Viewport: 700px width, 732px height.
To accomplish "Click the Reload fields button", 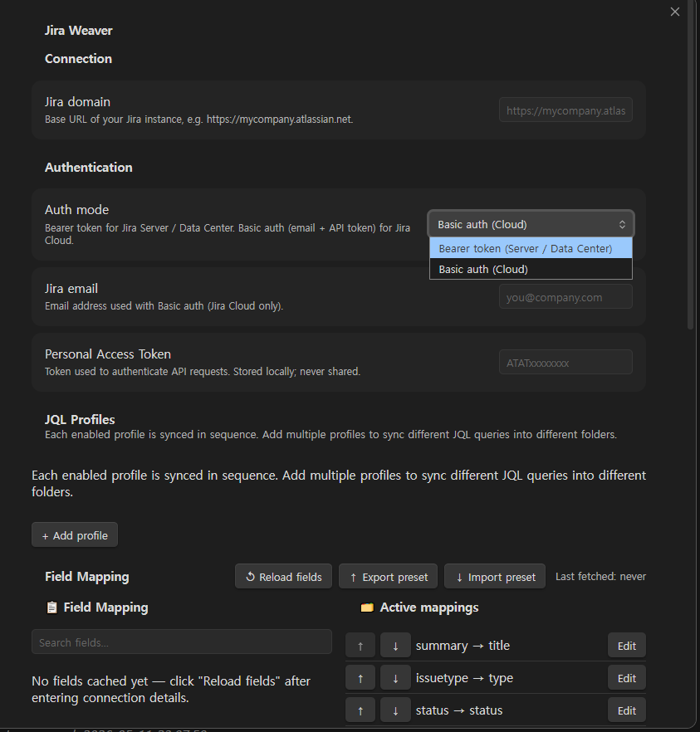I will 283,577.
